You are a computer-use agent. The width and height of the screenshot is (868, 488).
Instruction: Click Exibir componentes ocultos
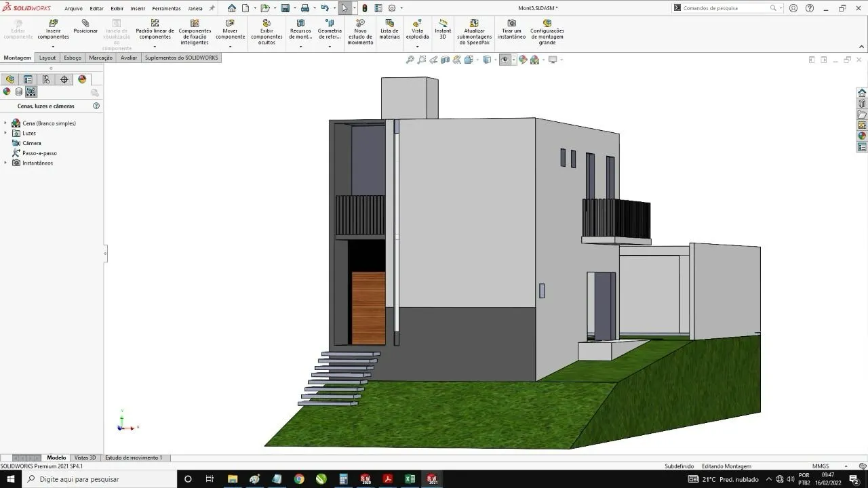coord(267,32)
